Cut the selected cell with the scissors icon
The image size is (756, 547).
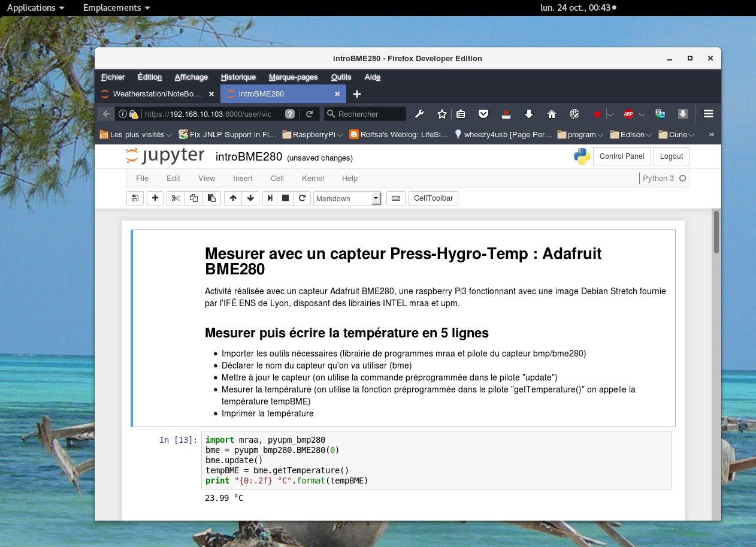pyautogui.click(x=175, y=198)
